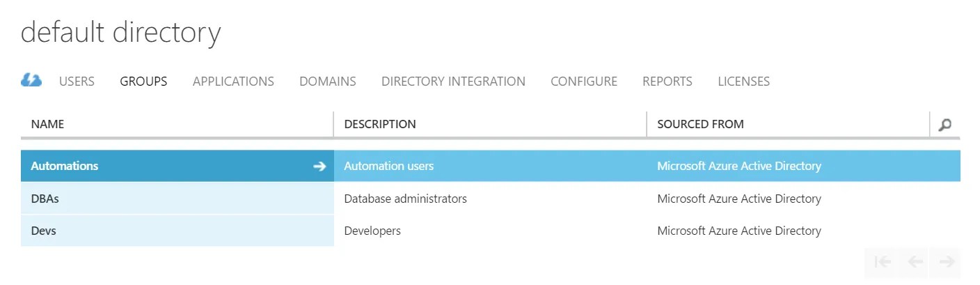
Task: Open Automations group via arrow icon
Action: pyautogui.click(x=319, y=166)
